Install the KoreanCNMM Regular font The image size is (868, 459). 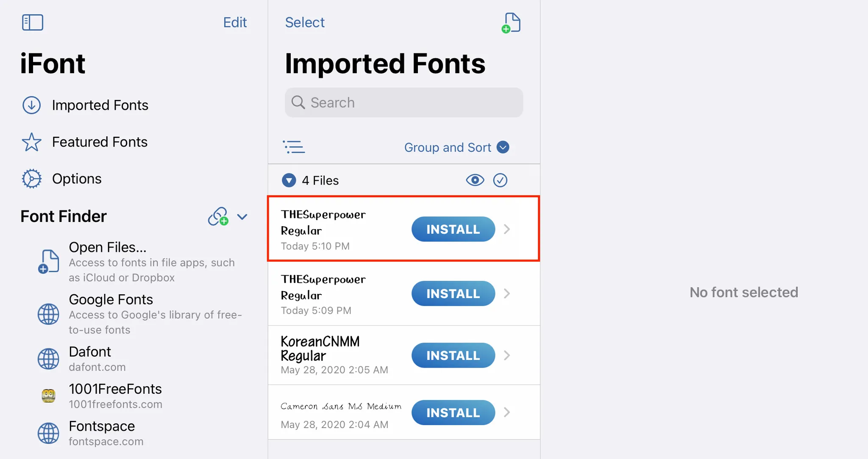tap(453, 355)
